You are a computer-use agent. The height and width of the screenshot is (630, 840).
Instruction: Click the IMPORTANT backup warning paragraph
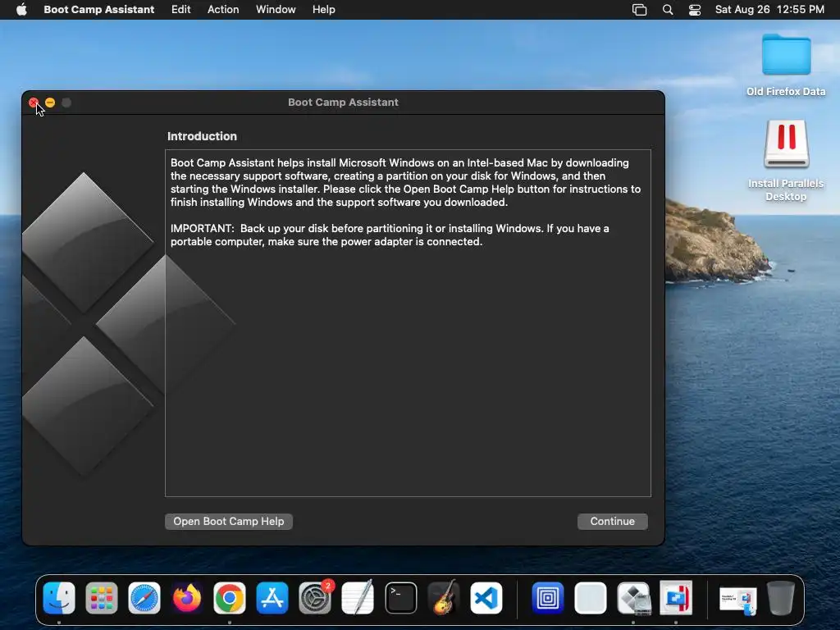[x=390, y=235]
